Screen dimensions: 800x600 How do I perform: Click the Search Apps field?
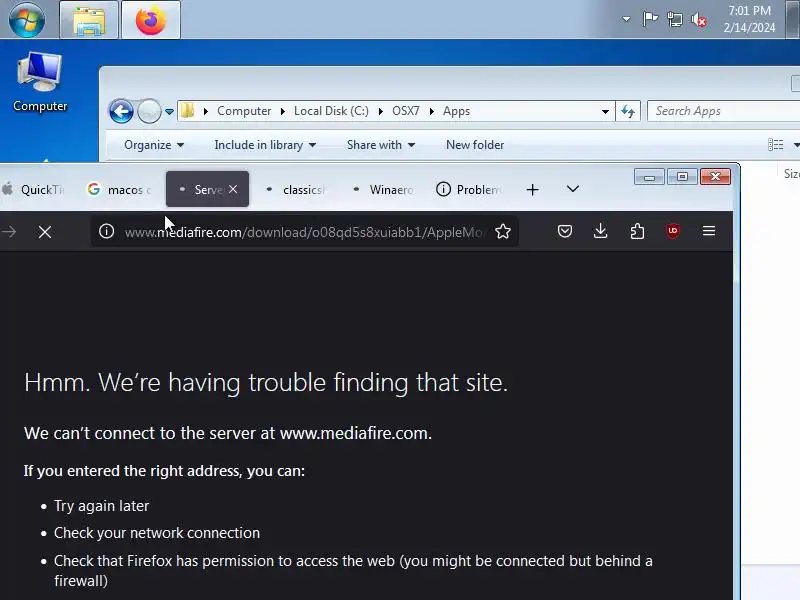(723, 111)
